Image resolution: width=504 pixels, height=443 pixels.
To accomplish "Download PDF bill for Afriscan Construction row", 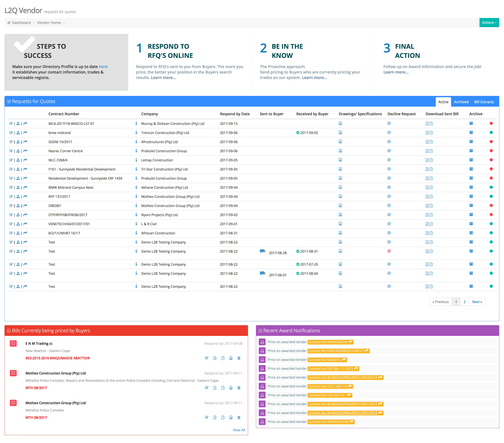I will [431, 233].
